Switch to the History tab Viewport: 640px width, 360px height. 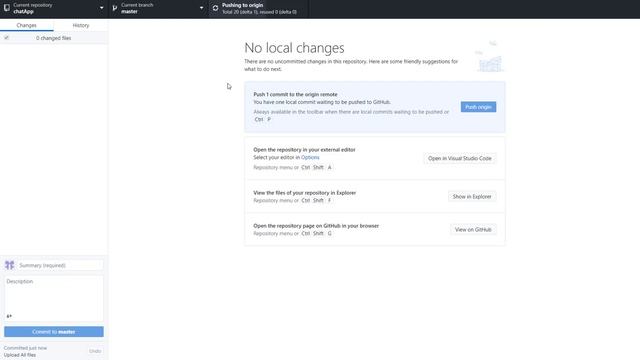point(81,25)
